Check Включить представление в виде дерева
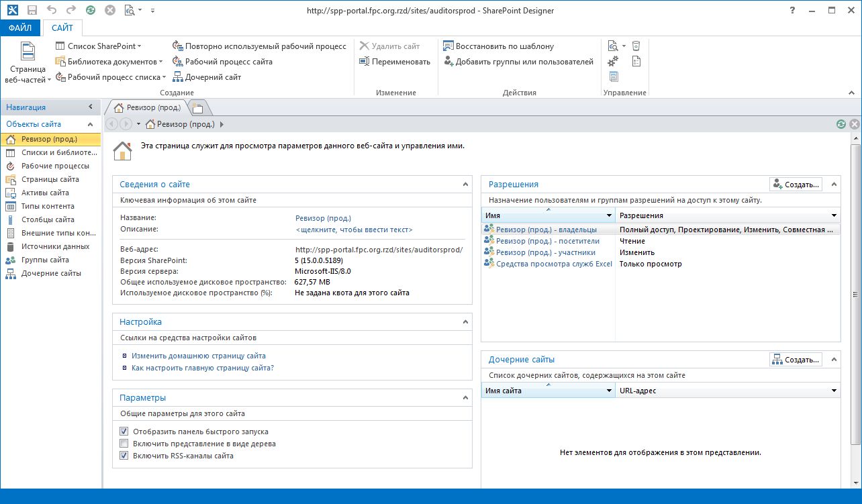Screen dimensions: 862x504 (124, 444)
